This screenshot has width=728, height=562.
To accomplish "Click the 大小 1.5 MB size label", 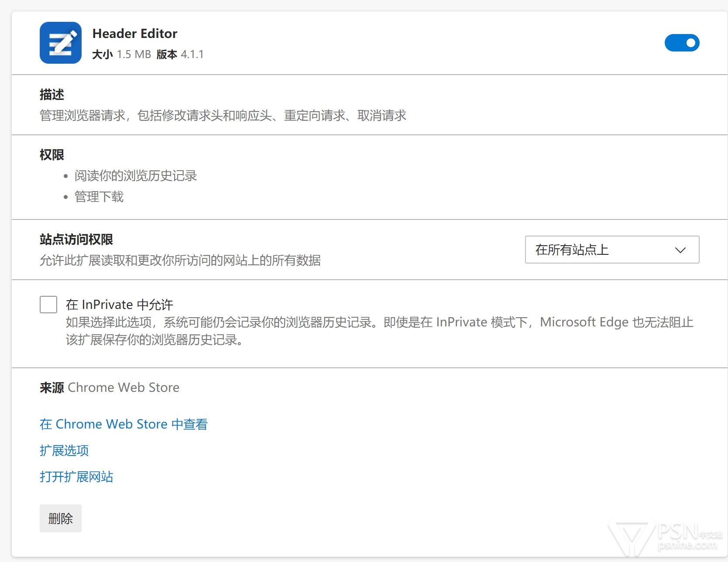I will [x=121, y=55].
